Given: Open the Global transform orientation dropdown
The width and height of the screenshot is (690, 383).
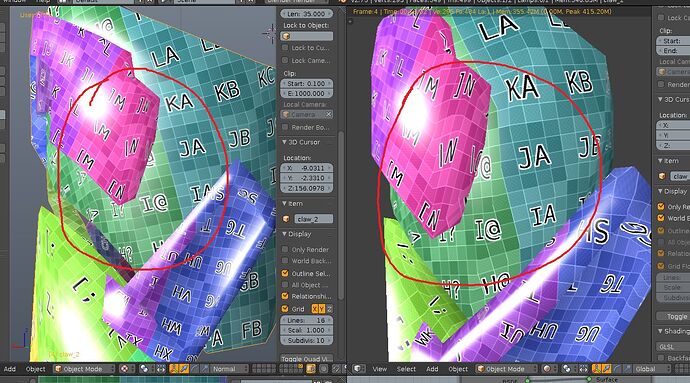Looking at the screenshot, I should point(652,369).
